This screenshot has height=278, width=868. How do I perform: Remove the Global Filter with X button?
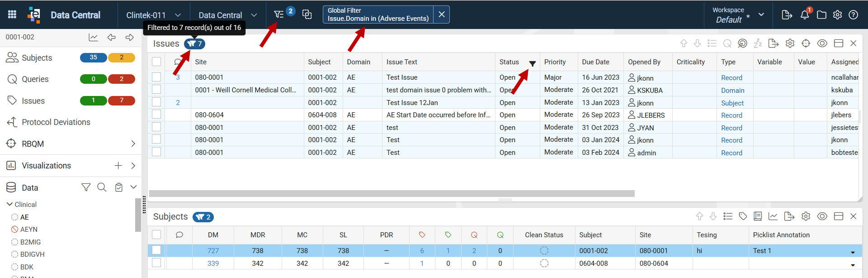442,14
